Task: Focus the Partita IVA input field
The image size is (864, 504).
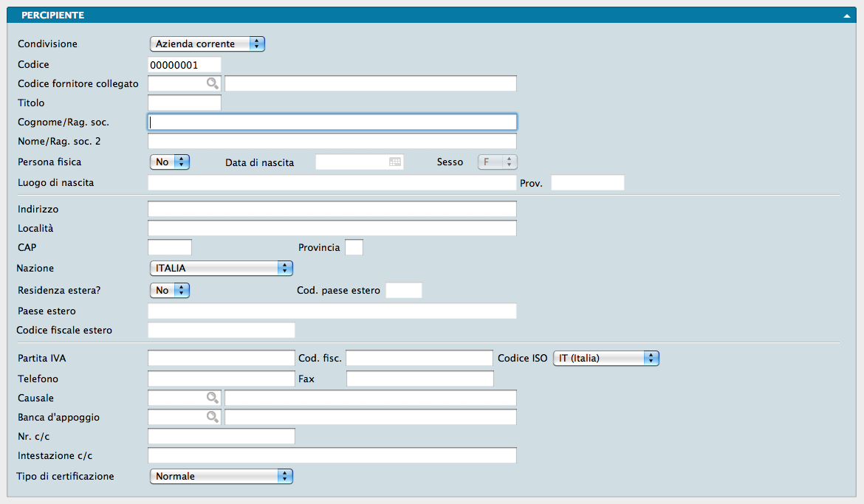Action: (222, 359)
